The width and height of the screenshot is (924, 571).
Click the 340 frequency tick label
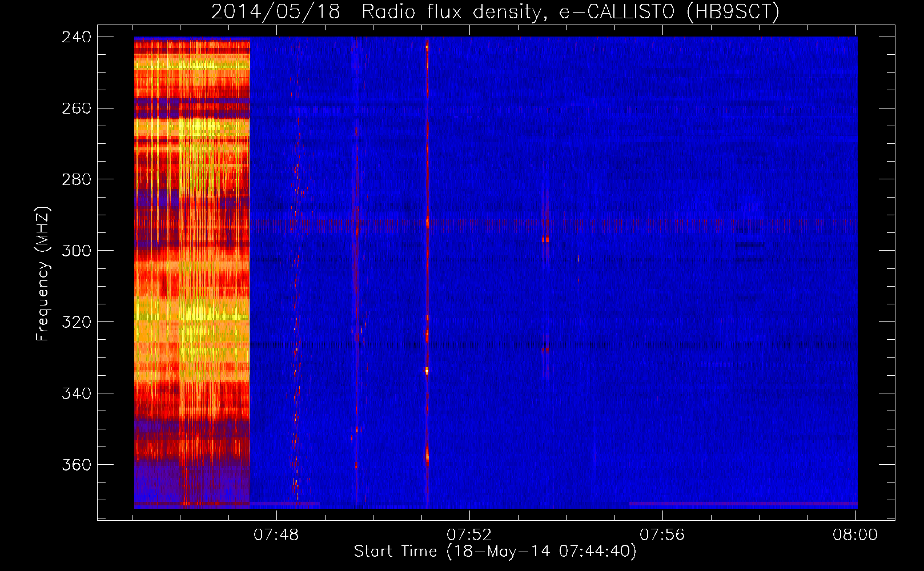(77, 394)
